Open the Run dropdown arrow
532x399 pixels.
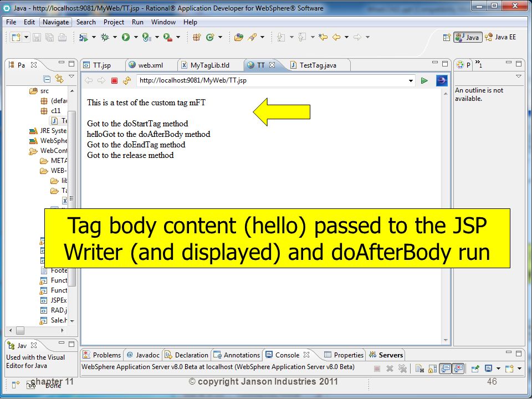[x=136, y=37]
